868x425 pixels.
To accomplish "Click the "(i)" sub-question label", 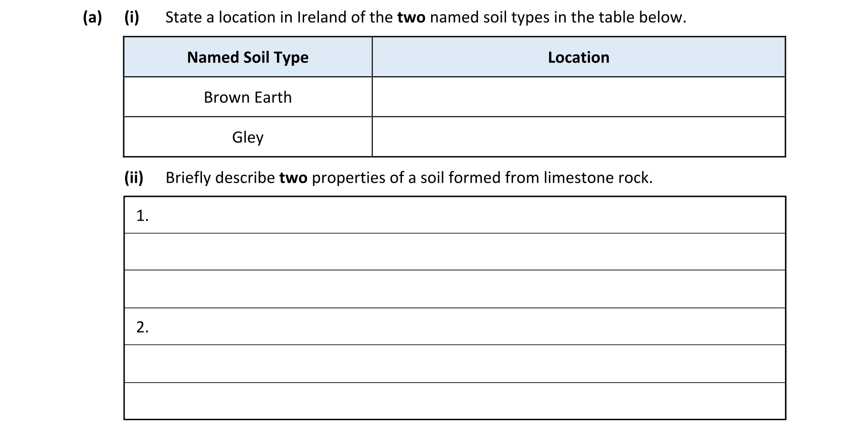I will click(x=132, y=18).
